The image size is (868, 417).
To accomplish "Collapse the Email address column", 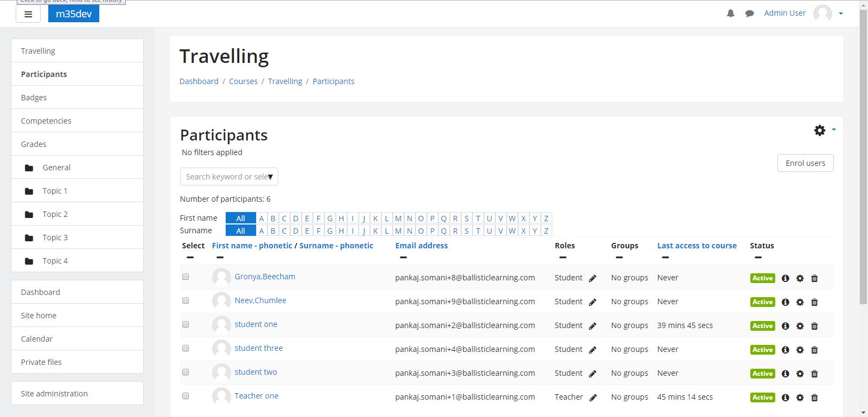I will pyautogui.click(x=403, y=257).
